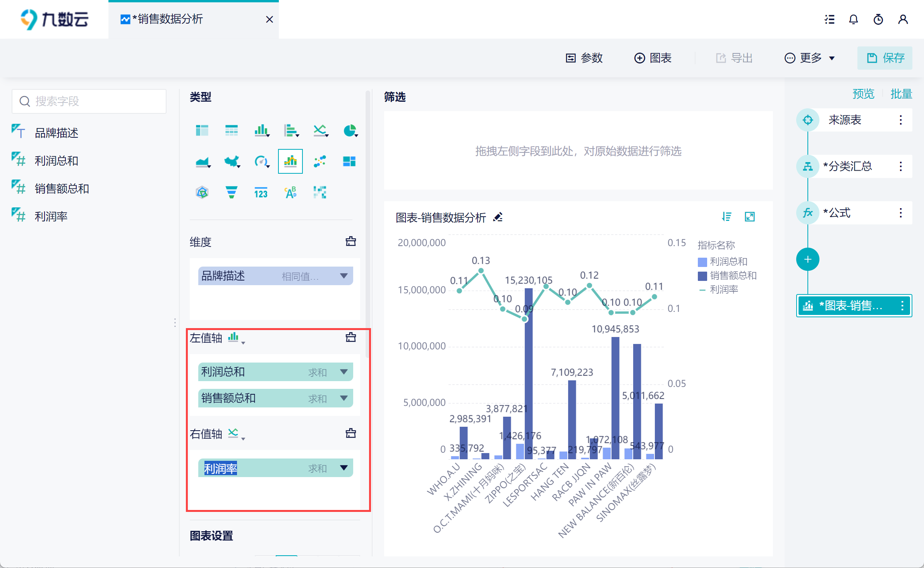The height and width of the screenshot is (568, 924).
Task: Select the word cloud chart icon
Action: point(290,192)
